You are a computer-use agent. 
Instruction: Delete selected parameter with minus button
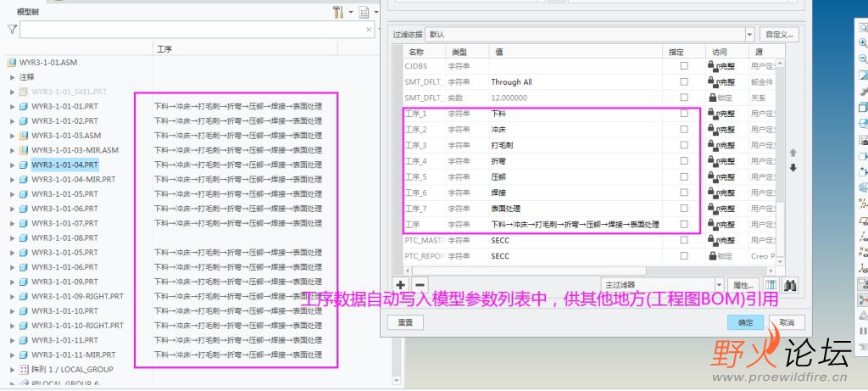click(x=420, y=284)
